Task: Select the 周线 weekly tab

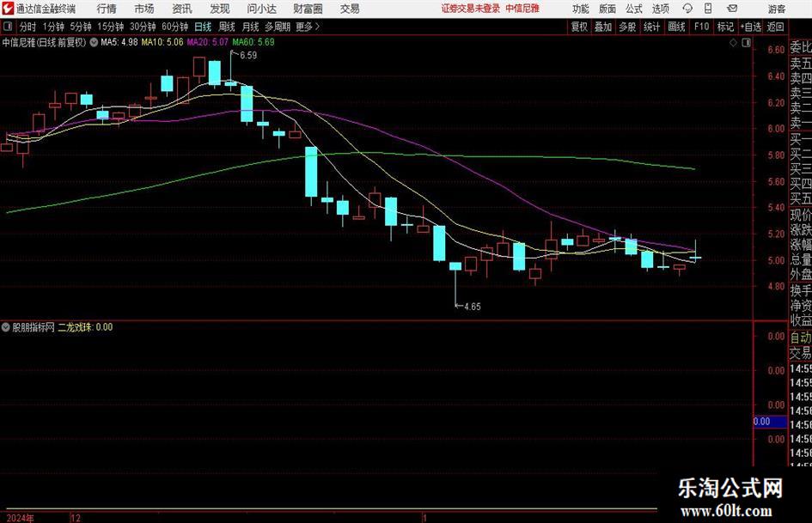Action: tap(227, 27)
